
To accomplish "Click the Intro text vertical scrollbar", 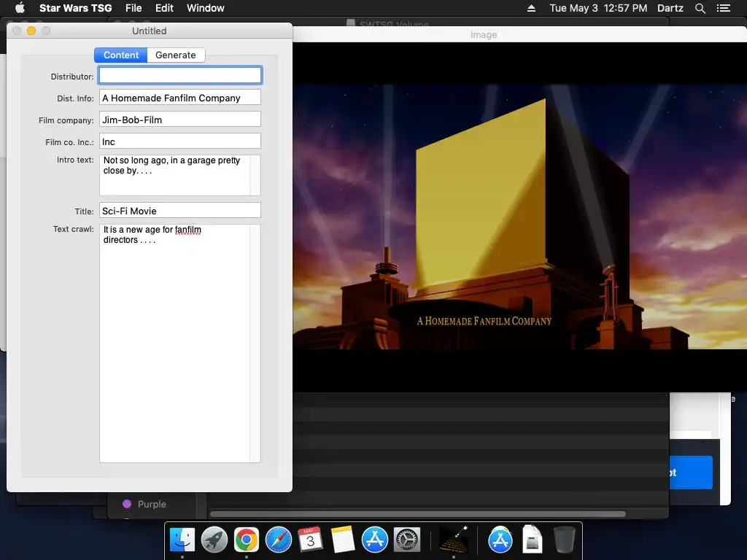I will (255, 175).
